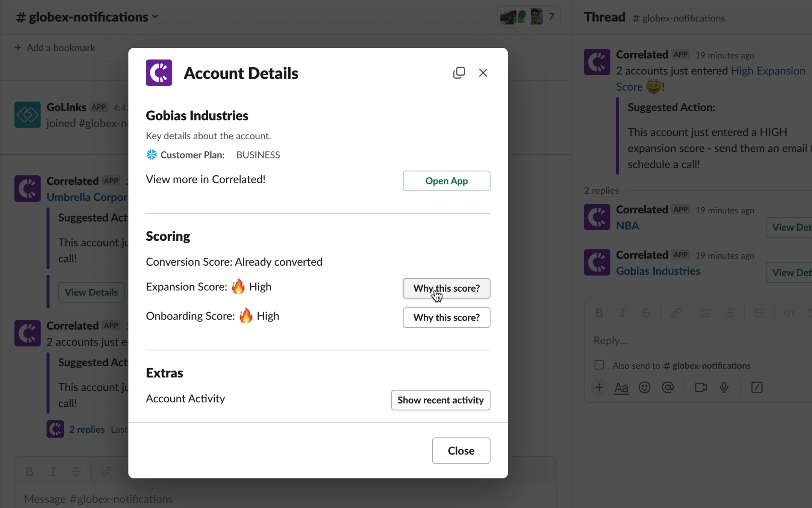Click the plus attach button in thread reply
Screen dimensions: 812x508
pyautogui.click(x=599, y=387)
